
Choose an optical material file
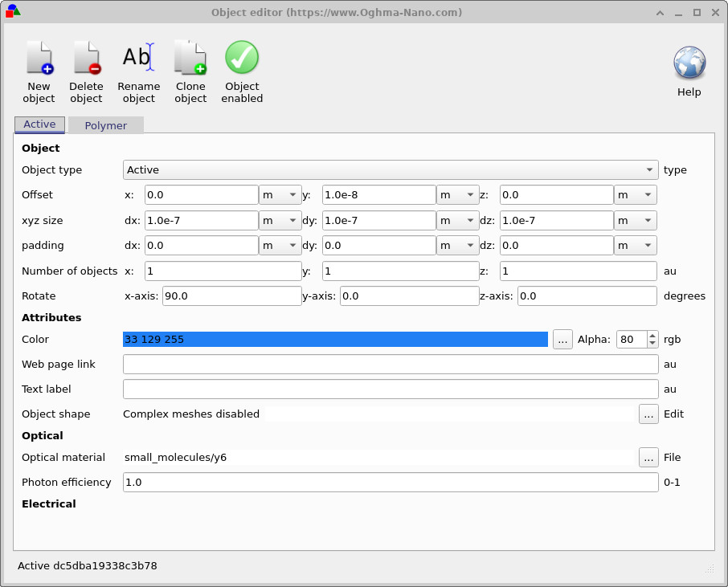click(x=648, y=457)
